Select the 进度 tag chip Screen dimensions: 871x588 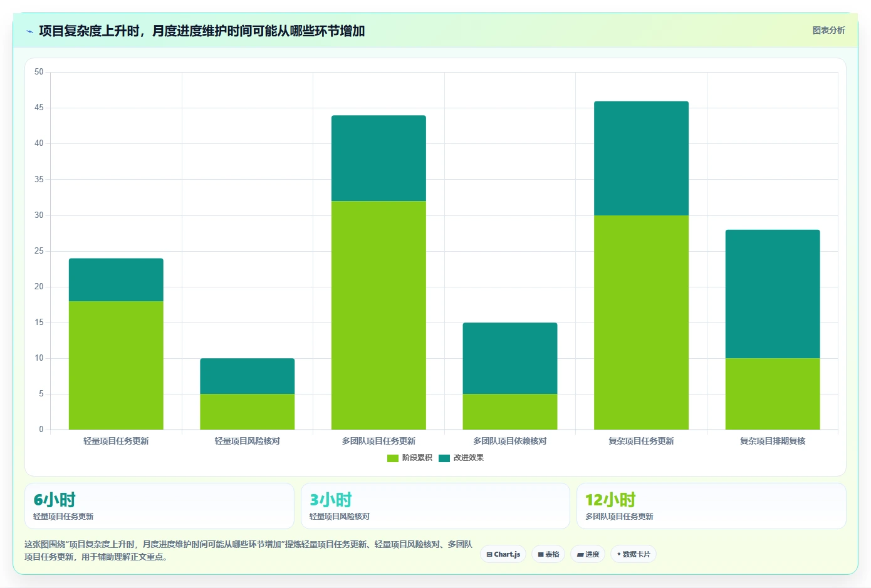(588, 554)
